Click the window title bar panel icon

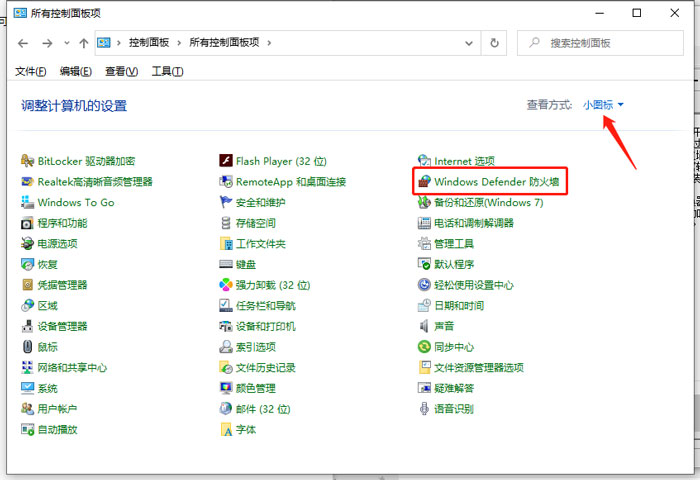coord(20,13)
